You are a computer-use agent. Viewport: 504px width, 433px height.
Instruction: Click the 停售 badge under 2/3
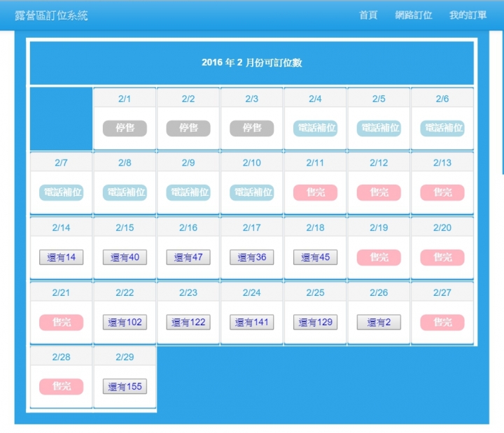click(x=252, y=128)
